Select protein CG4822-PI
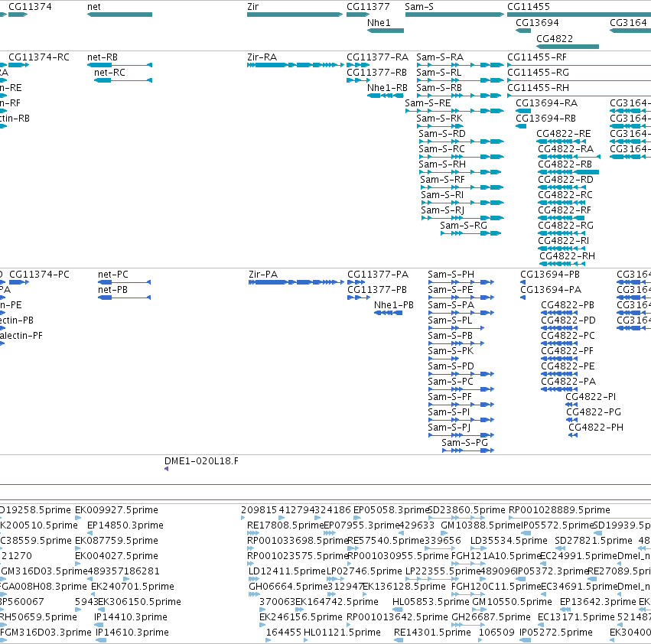The width and height of the screenshot is (651, 644). (571, 405)
